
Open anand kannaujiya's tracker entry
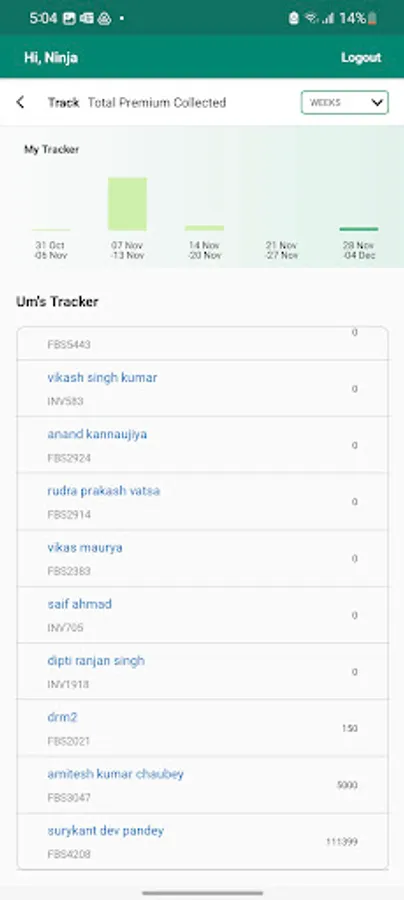[203, 445]
